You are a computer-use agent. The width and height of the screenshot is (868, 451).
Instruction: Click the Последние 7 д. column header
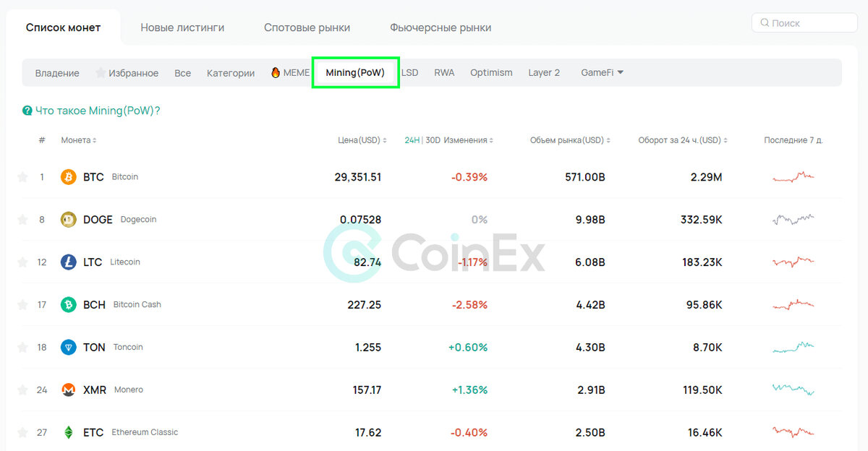793,140
